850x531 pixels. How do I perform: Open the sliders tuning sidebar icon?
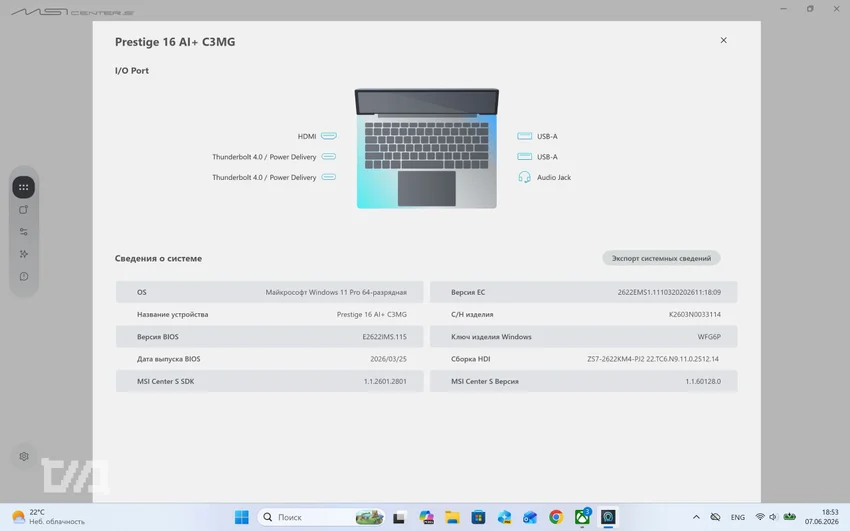(x=23, y=232)
